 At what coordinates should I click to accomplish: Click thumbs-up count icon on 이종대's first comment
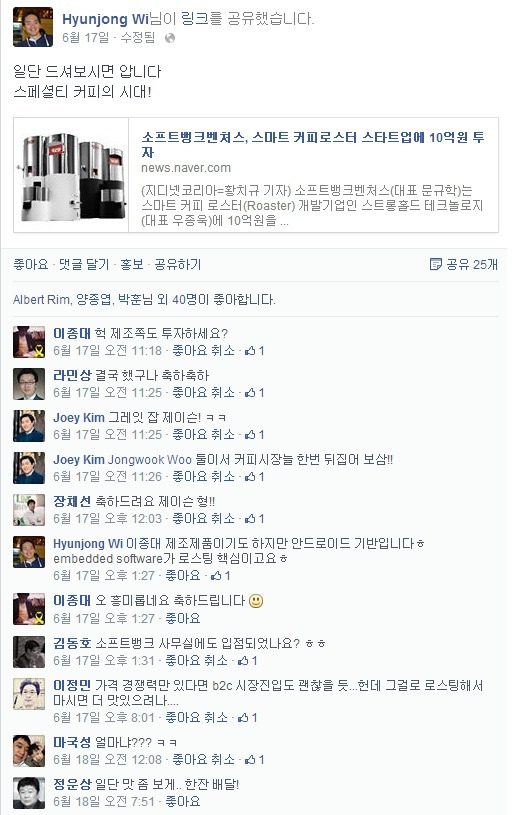254,351
